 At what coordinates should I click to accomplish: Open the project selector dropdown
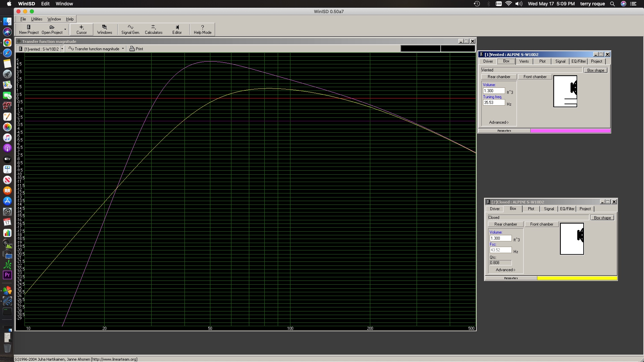(x=61, y=49)
